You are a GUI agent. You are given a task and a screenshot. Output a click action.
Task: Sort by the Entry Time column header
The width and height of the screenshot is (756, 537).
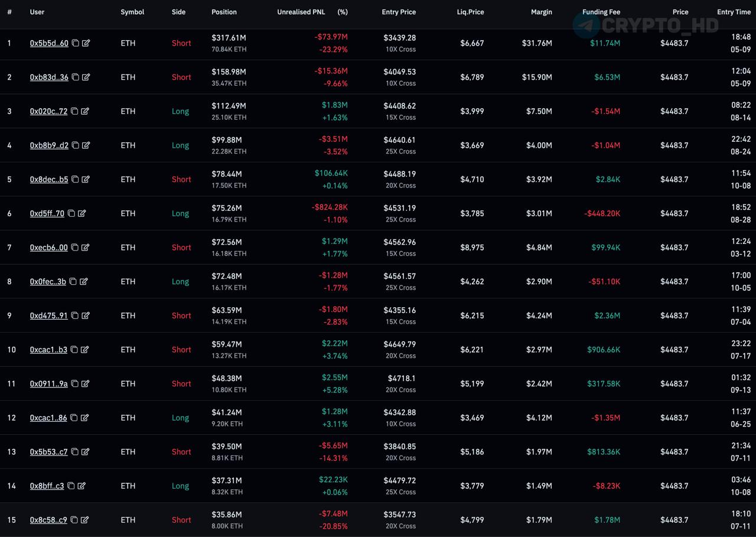pos(734,12)
